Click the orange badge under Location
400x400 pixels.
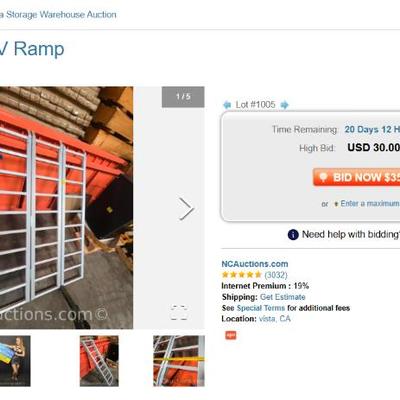[231, 335]
